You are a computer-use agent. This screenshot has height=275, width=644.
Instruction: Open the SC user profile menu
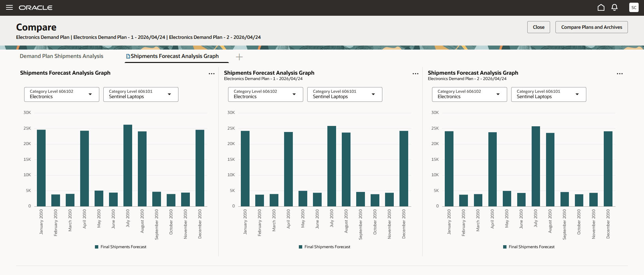634,7
